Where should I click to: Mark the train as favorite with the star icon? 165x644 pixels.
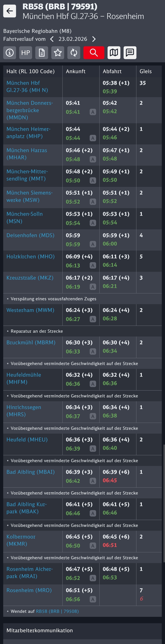58,53
